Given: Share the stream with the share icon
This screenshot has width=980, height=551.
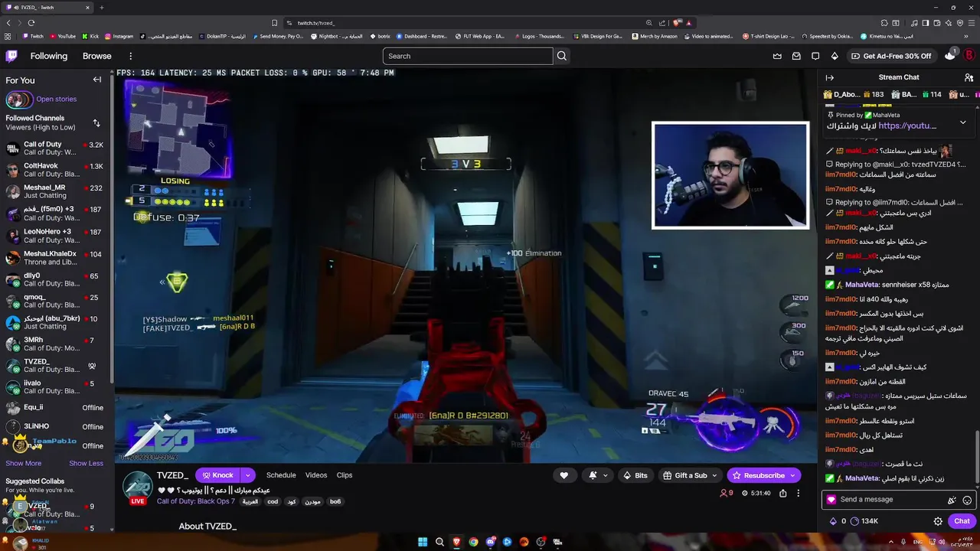Looking at the screenshot, I should point(782,494).
